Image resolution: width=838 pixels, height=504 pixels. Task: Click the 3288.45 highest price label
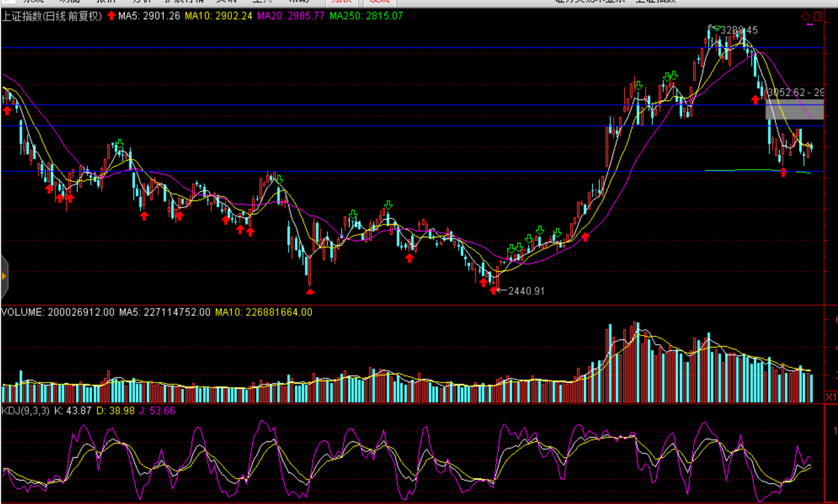click(739, 30)
